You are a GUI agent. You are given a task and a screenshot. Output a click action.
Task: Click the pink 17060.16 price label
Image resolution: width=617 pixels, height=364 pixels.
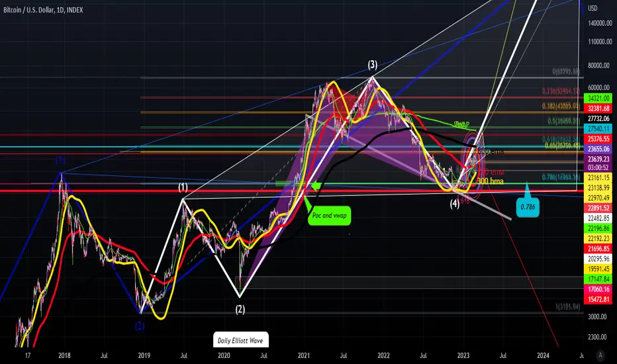(x=598, y=289)
